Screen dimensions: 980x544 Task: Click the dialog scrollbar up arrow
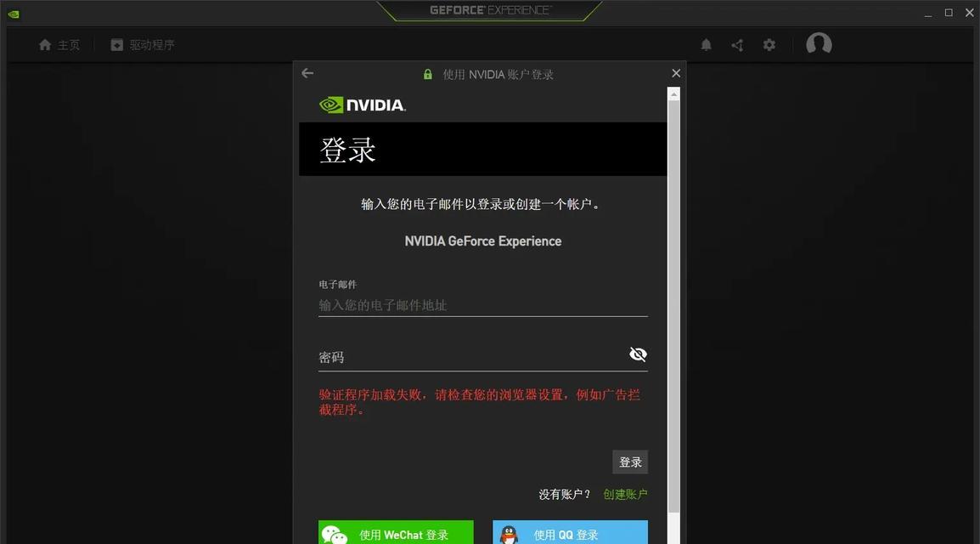pyautogui.click(x=673, y=94)
